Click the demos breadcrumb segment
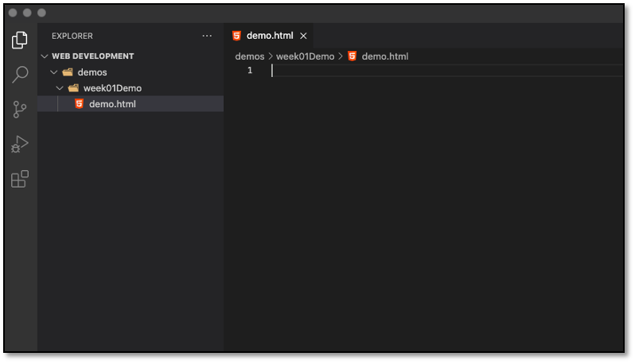 [250, 56]
